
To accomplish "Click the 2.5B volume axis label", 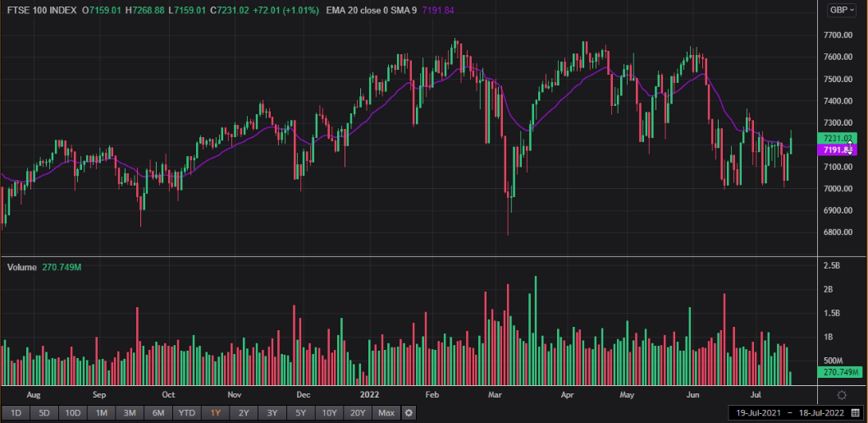I will coord(832,266).
